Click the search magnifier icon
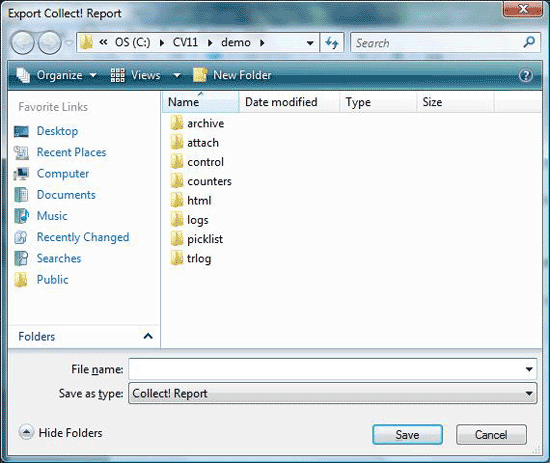Viewport: 550px width, 463px height. [529, 42]
